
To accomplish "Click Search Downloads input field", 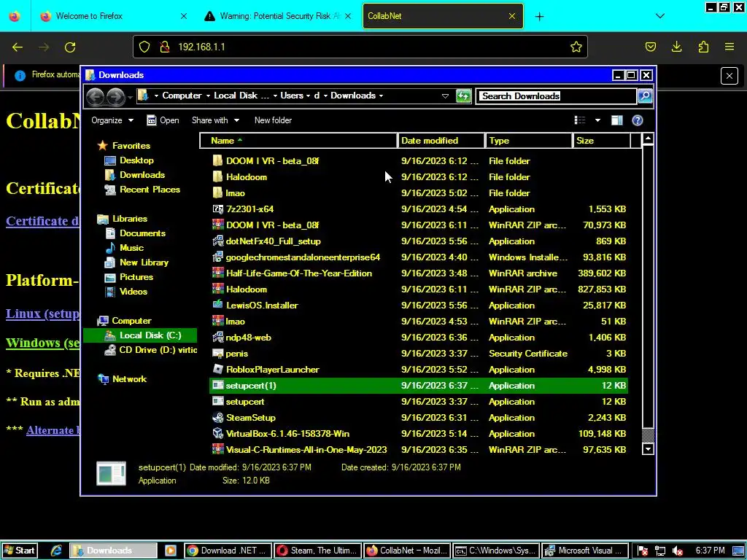I will tap(556, 96).
